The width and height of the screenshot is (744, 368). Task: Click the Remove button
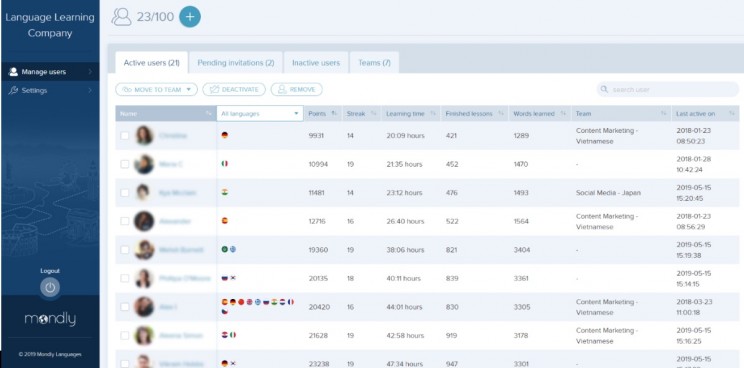[297, 89]
